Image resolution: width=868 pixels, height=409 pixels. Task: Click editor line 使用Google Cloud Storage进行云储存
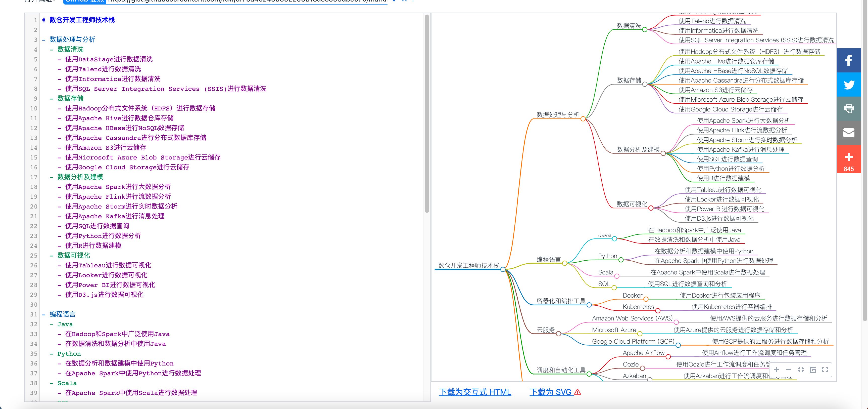click(127, 167)
